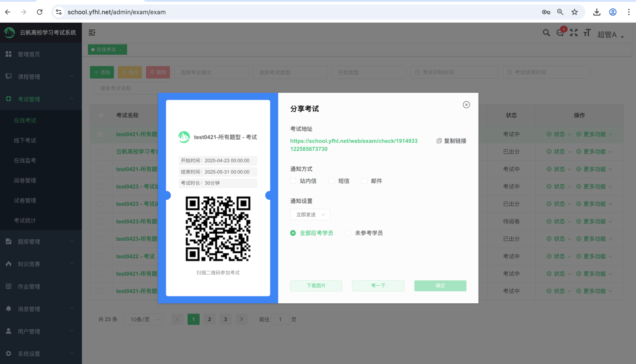
Task: Click the 考试开始时间 date field
Action: (454, 72)
